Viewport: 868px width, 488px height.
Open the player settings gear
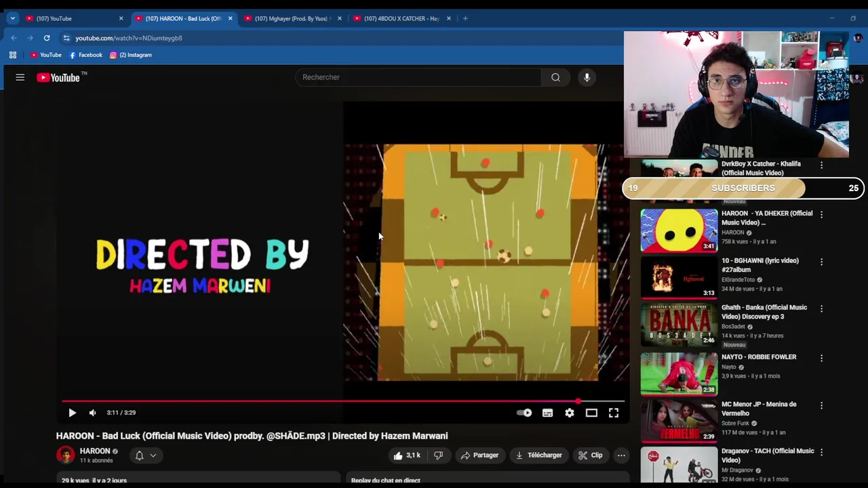(570, 413)
